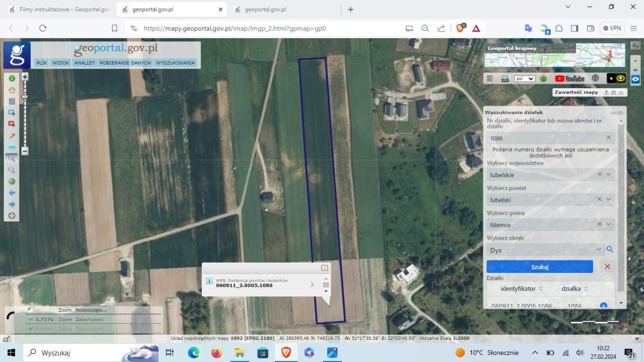Click magnifier icon next to Dys field
Viewport: 644px width, 362px height.
pos(610,249)
